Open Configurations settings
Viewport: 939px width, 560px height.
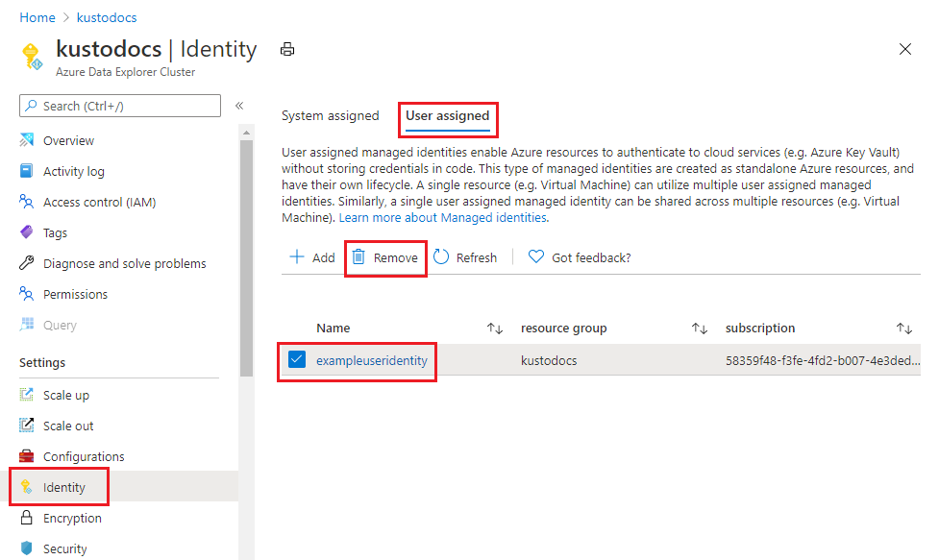point(84,456)
